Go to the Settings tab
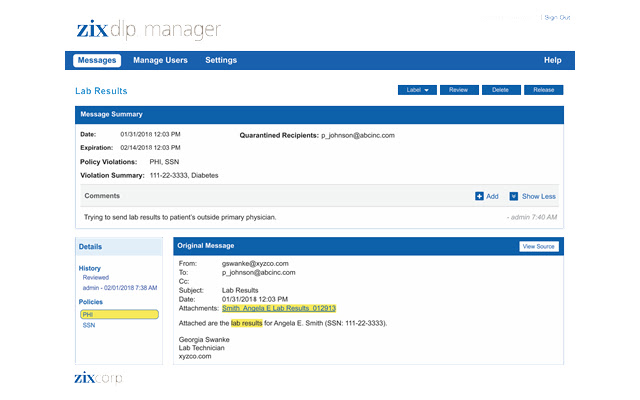640x400 pixels. (221, 60)
